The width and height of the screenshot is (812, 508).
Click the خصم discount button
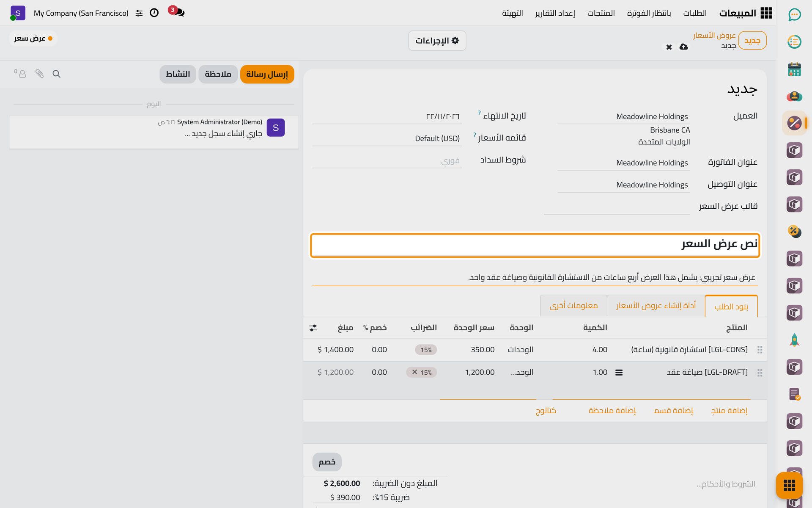327,462
